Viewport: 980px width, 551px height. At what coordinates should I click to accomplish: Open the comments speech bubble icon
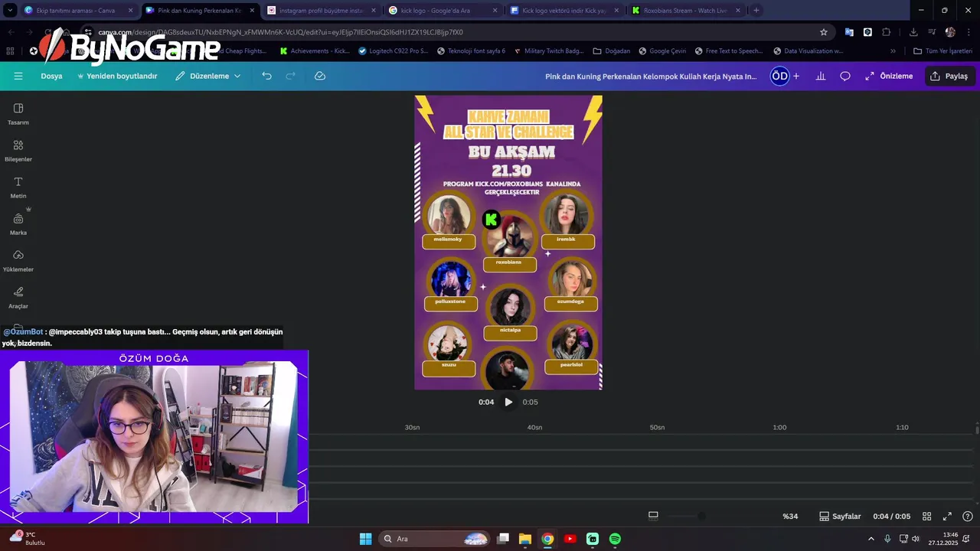845,76
